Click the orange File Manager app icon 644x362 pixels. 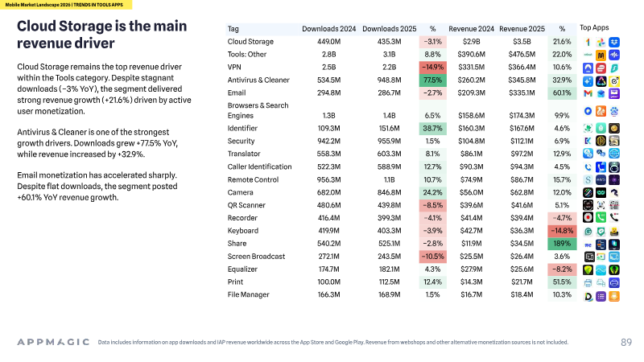614,296
